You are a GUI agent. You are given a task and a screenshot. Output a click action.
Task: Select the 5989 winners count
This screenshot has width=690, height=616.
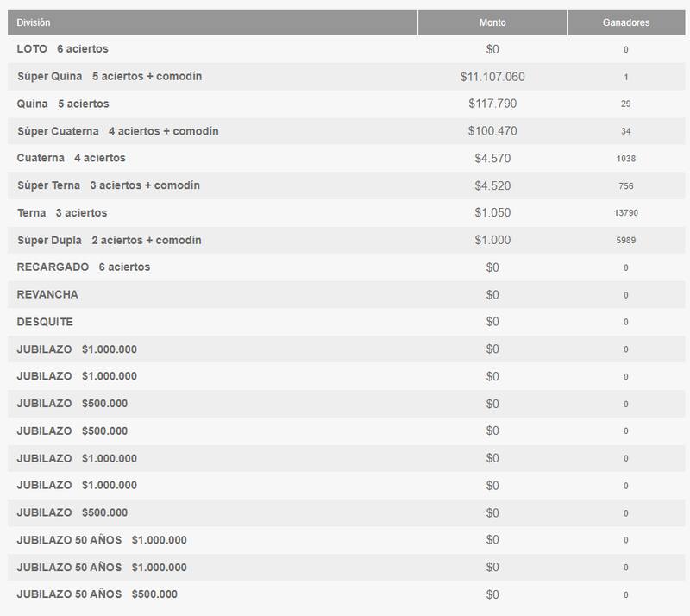tap(626, 241)
